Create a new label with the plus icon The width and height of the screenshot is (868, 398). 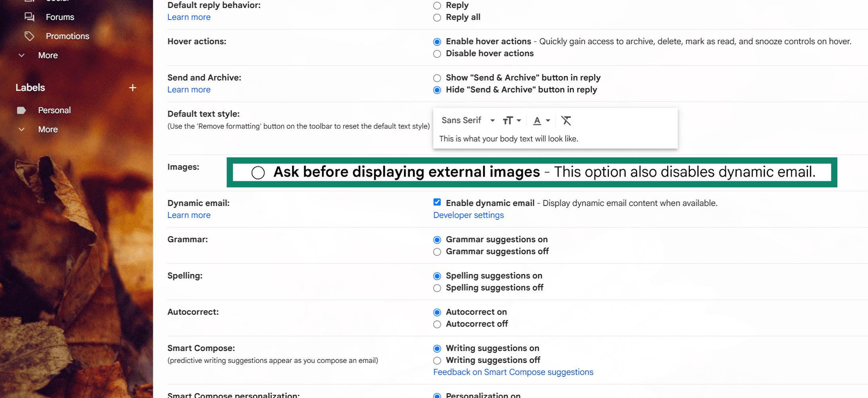(x=133, y=88)
